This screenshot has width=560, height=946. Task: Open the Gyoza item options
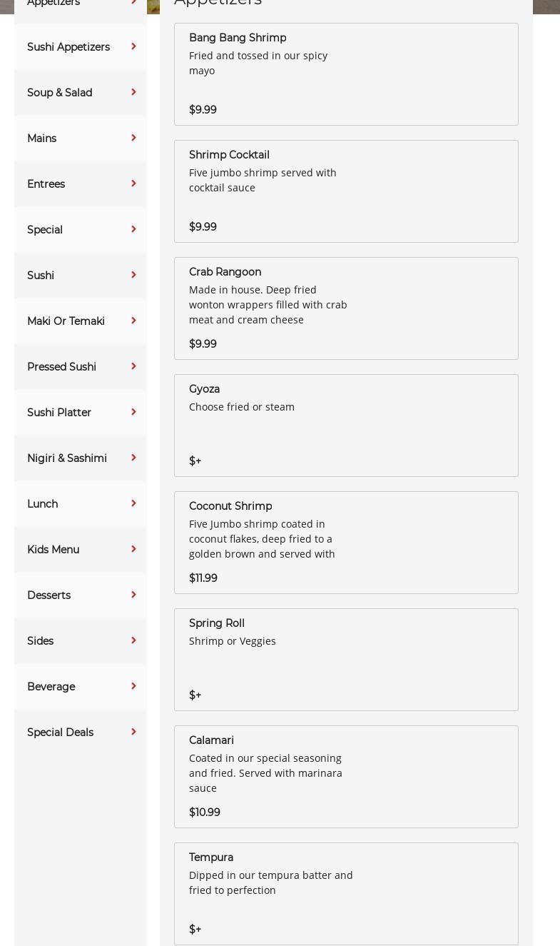346,426
